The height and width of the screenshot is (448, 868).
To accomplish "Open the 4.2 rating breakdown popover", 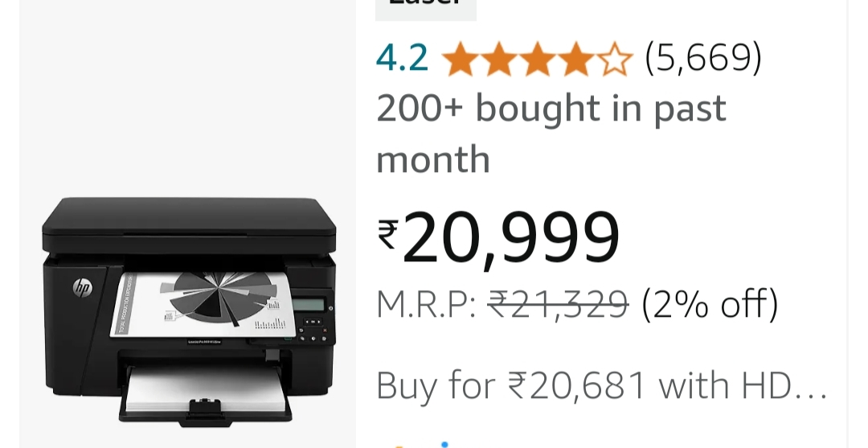I will [x=402, y=58].
